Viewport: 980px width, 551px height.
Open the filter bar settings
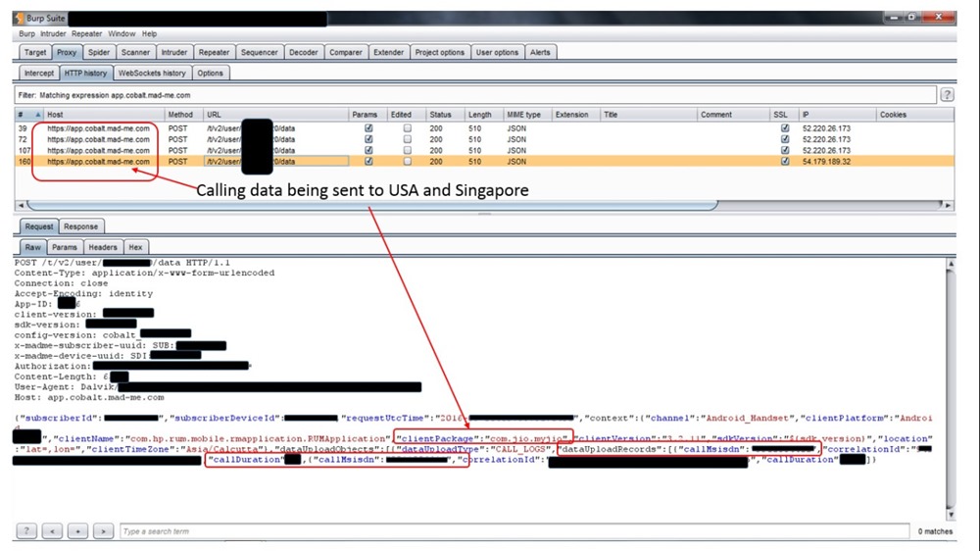tap(470, 95)
